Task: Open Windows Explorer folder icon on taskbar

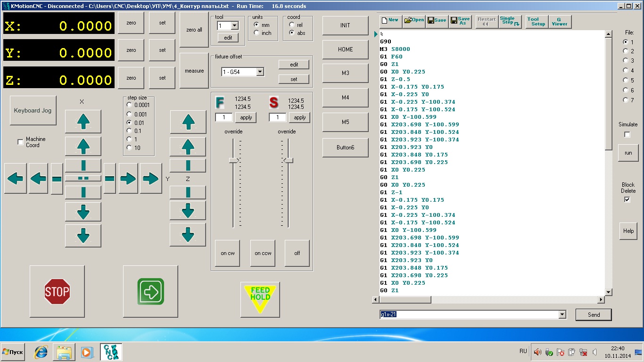Action: point(64,352)
